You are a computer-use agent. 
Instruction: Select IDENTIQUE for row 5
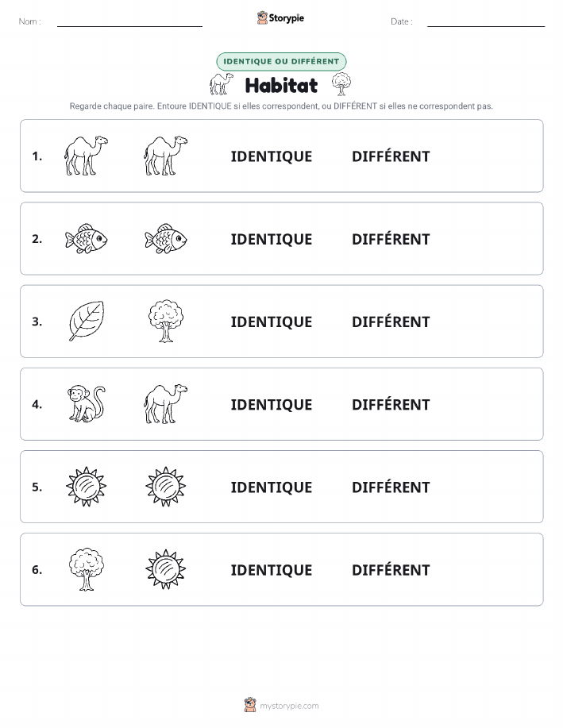coord(272,487)
